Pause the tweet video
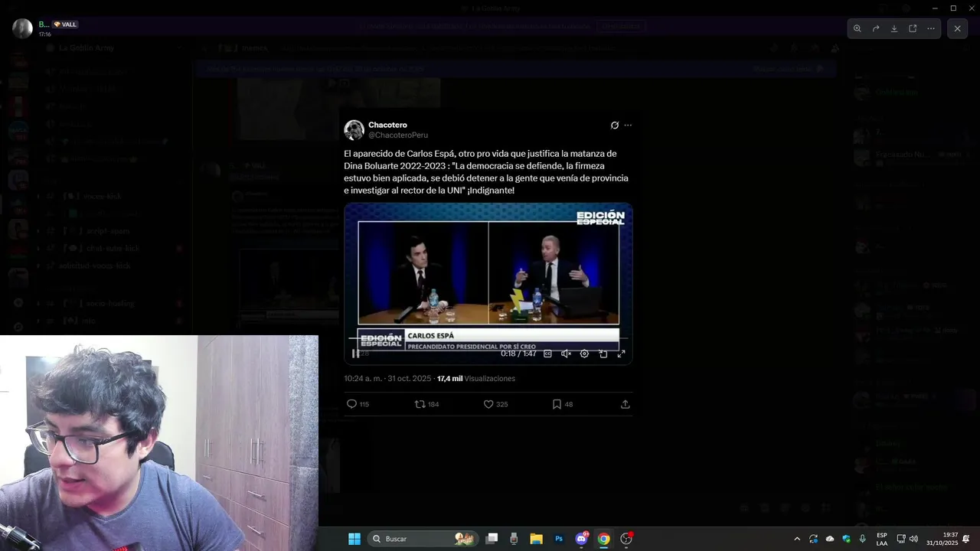Screen dimensions: 980x551 coord(355,354)
